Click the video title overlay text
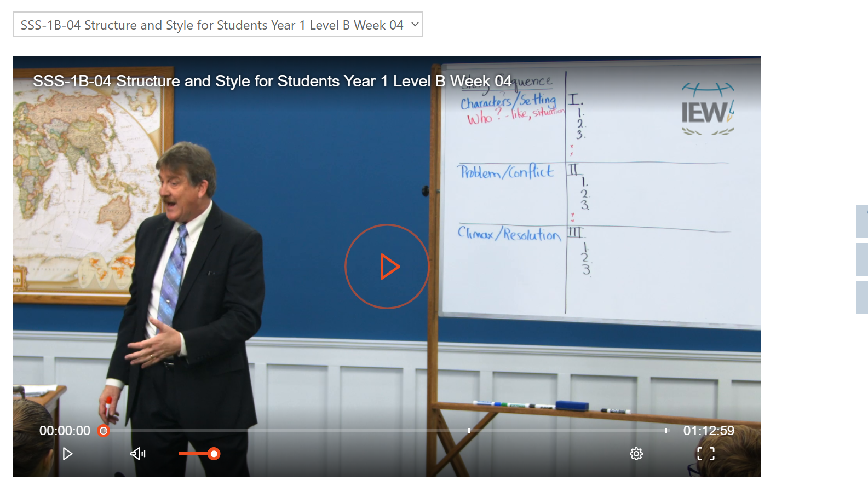The height and width of the screenshot is (492, 868). [272, 81]
